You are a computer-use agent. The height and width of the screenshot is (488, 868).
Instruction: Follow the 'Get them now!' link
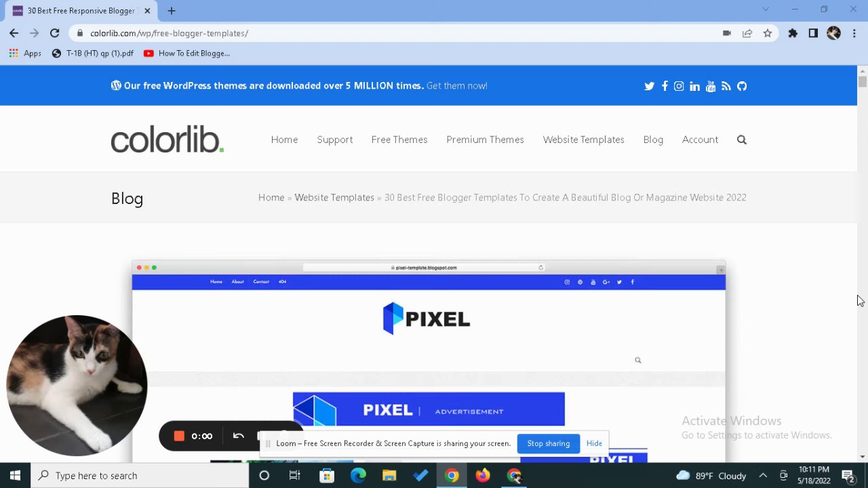457,86
